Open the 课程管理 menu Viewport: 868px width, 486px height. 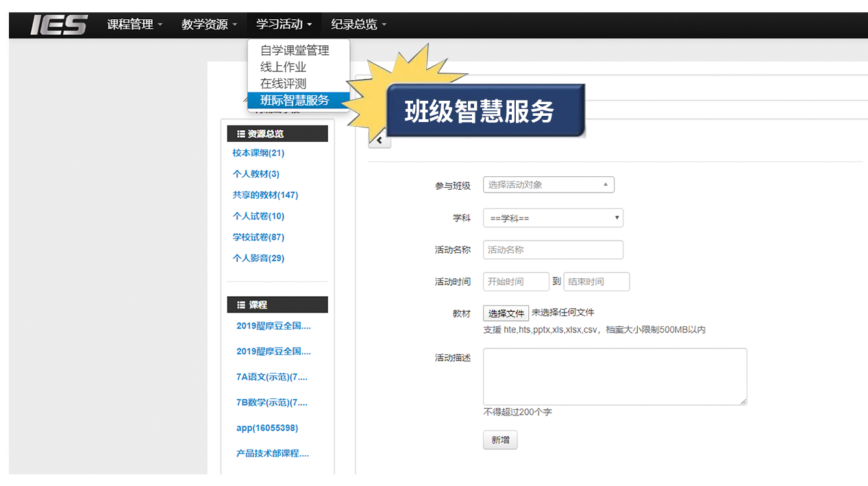click(x=134, y=25)
